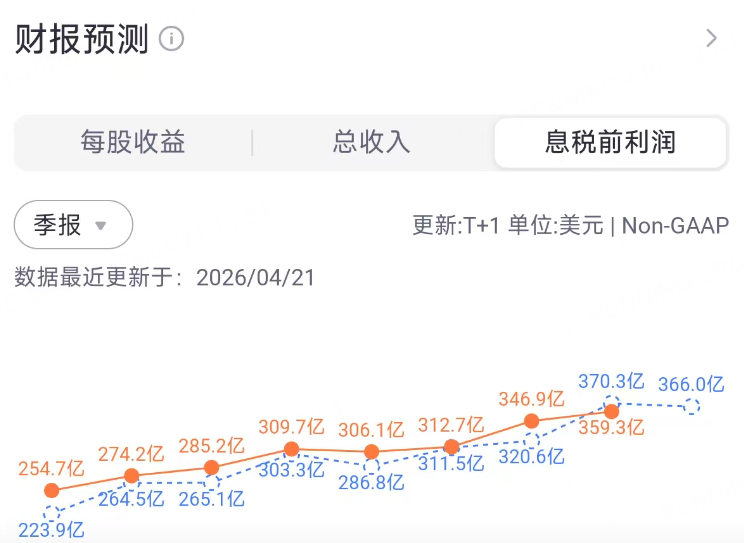Open 财报预测 details via right chevron

click(x=711, y=39)
